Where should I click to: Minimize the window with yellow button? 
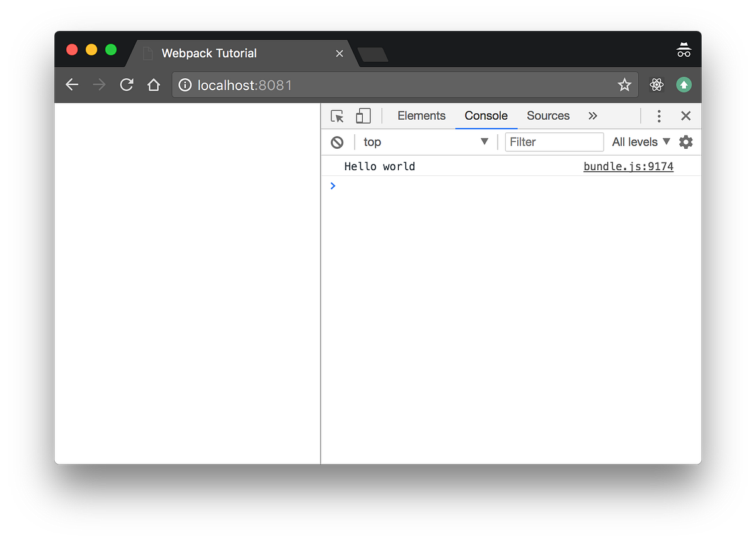(x=91, y=50)
